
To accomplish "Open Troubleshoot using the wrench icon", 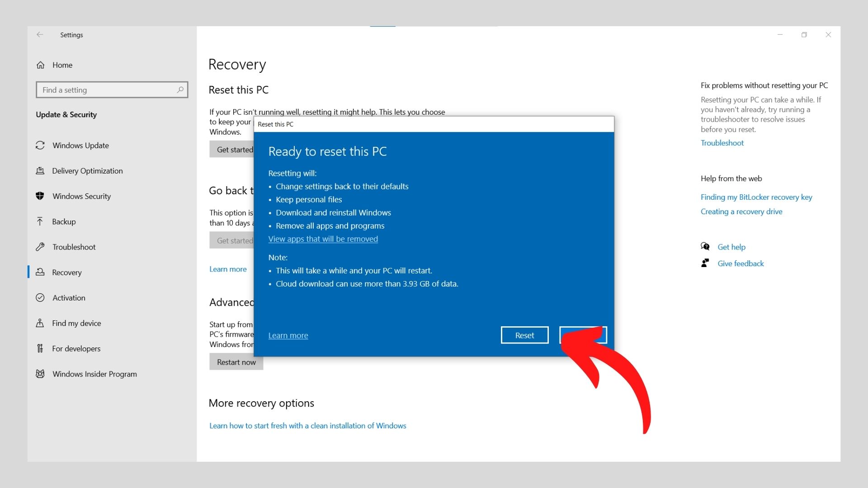I will tap(40, 247).
